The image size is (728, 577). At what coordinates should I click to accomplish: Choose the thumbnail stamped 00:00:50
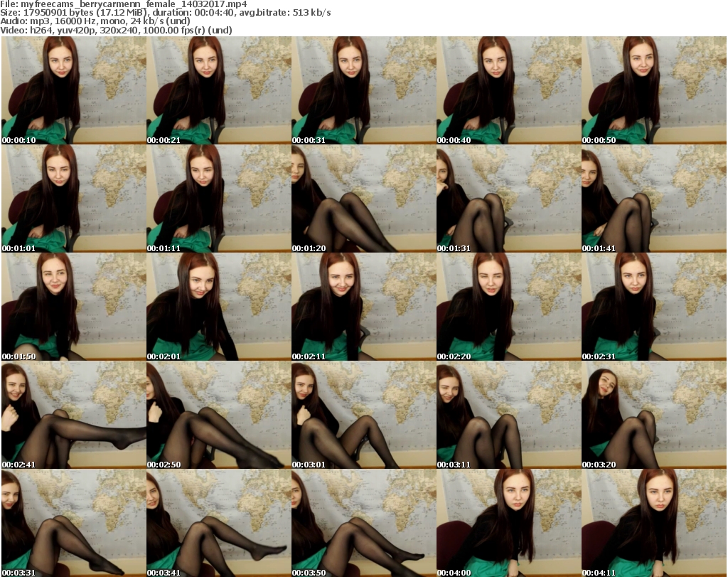point(654,90)
